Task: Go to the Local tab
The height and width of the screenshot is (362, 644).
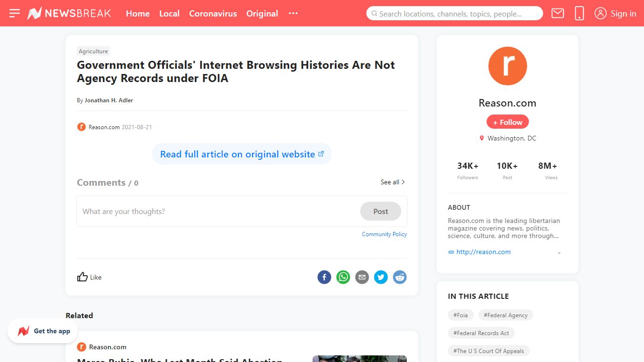Action: (x=169, y=14)
